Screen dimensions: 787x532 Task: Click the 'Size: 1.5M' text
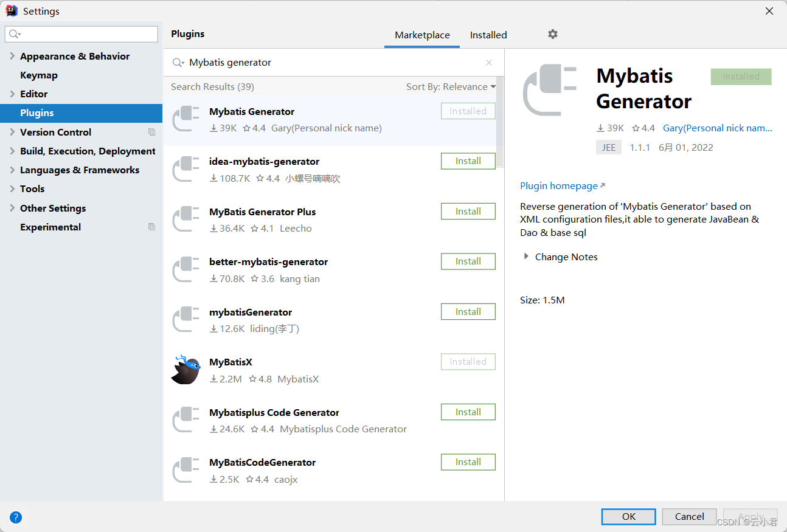click(543, 300)
